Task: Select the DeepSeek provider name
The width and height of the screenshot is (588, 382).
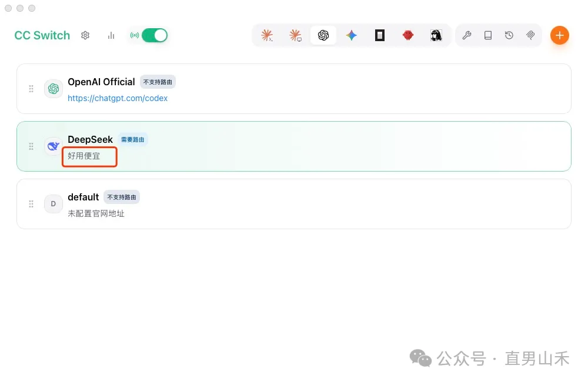Action: [x=90, y=139]
